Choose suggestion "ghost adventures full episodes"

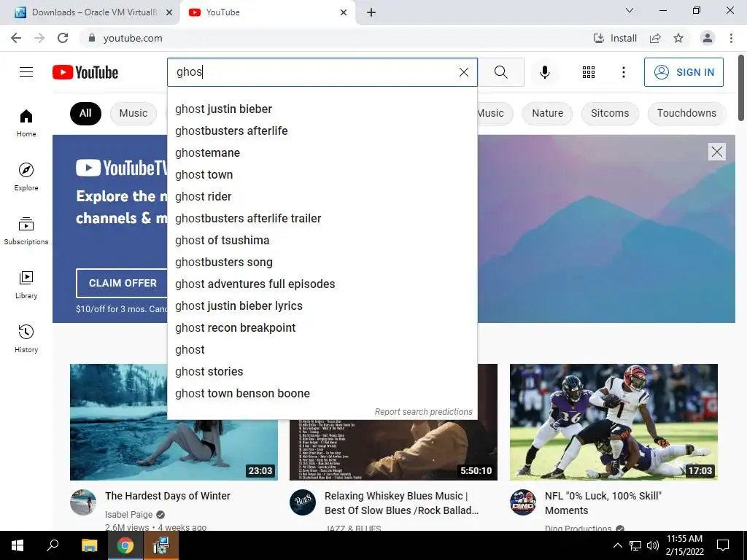322,284
